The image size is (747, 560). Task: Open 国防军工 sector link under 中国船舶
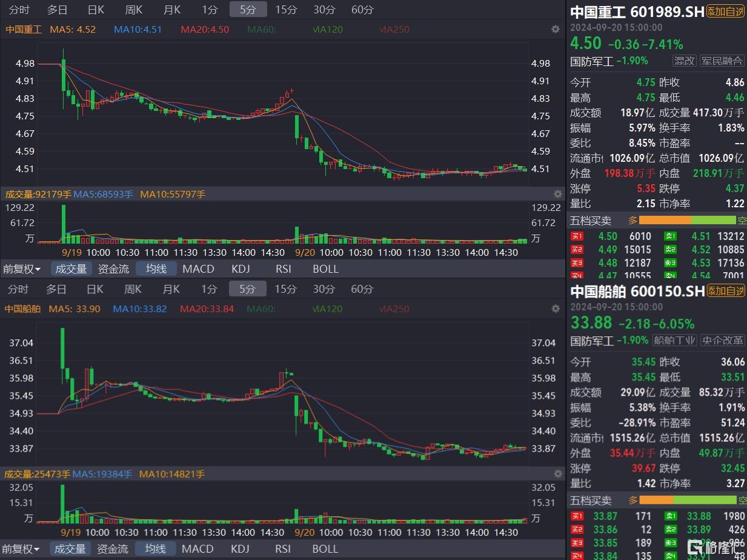[592, 341]
